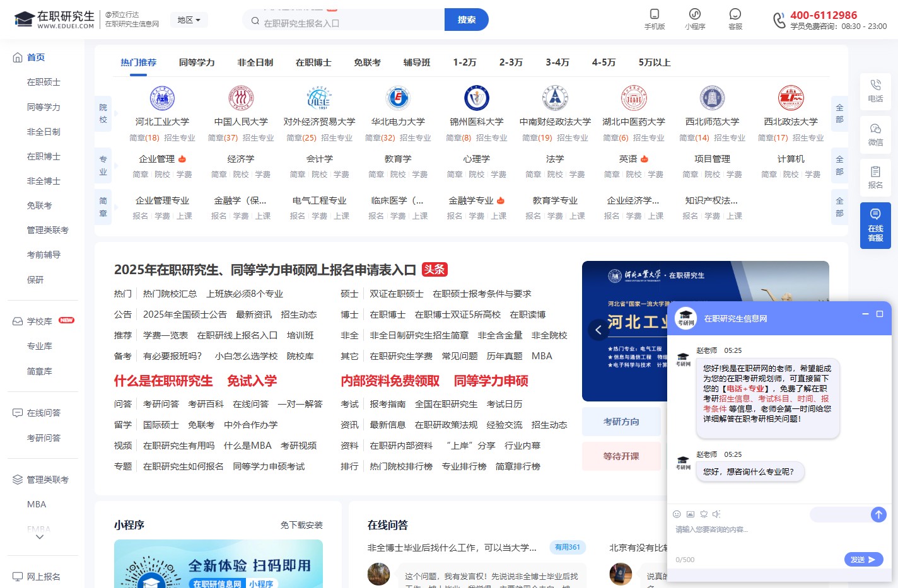Click the phone icon beside 400-6112986
This screenshot has height=588, width=898.
(x=779, y=20)
